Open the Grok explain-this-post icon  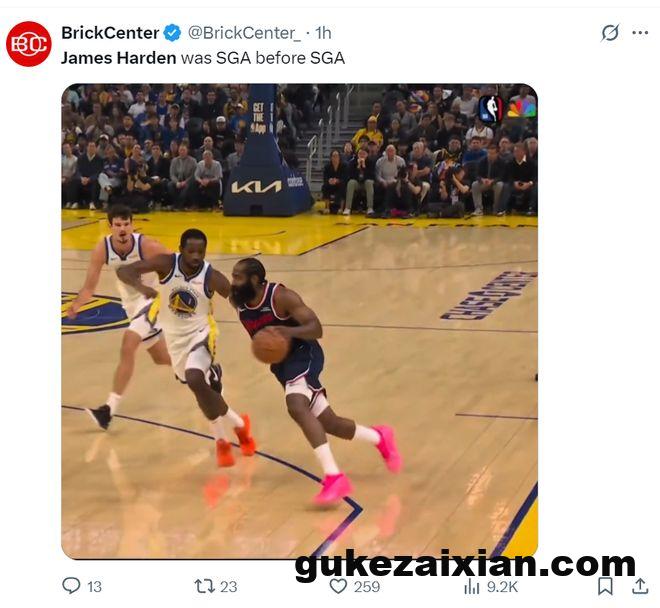610,33
